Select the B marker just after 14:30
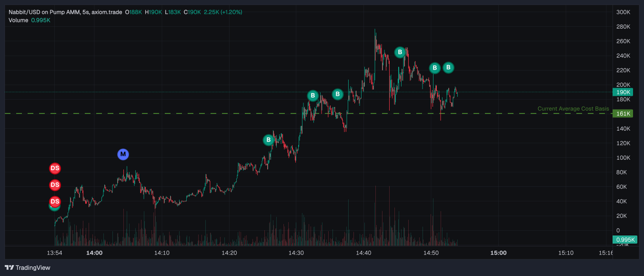 tap(313, 96)
